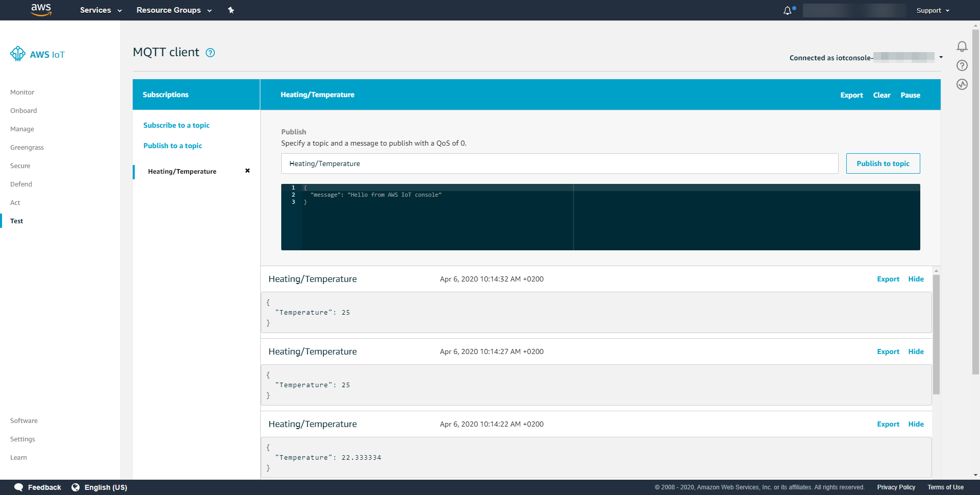Click the MQTT client help question icon
Image resolution: width=980 pixels, height=495 pixels.
tap(210, 53)
